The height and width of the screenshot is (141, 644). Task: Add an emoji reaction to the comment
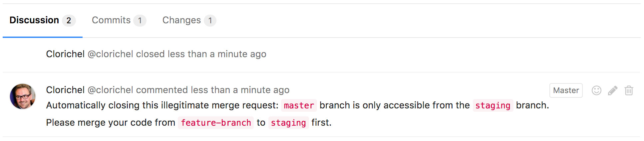(x=596, y=90)
